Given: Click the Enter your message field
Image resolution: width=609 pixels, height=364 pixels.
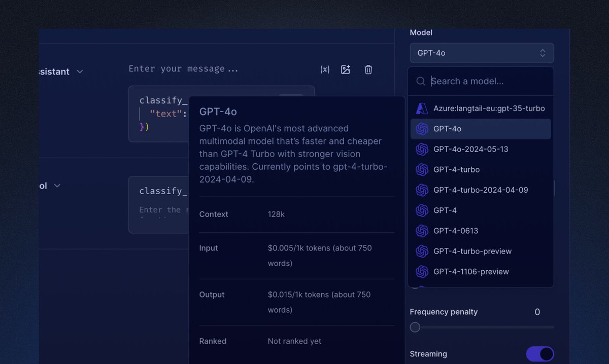Looking at the screenshot, I should [x=183, y=69].
